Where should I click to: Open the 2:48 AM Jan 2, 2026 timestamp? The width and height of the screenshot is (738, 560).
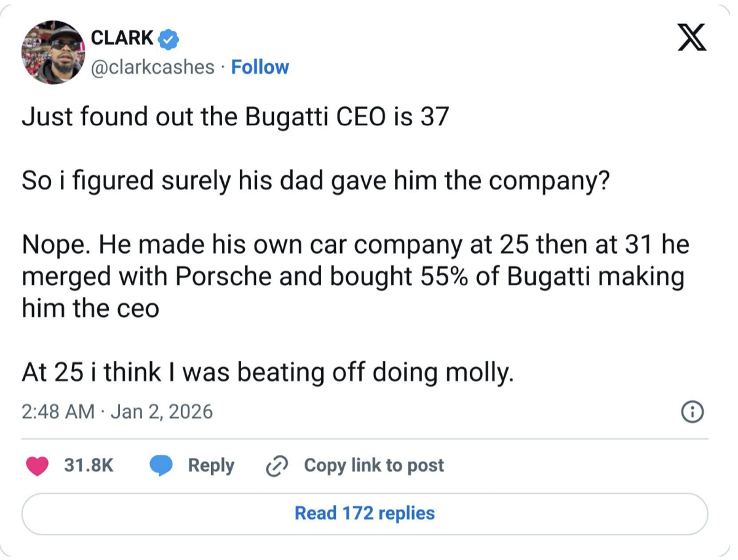[117, 411]
